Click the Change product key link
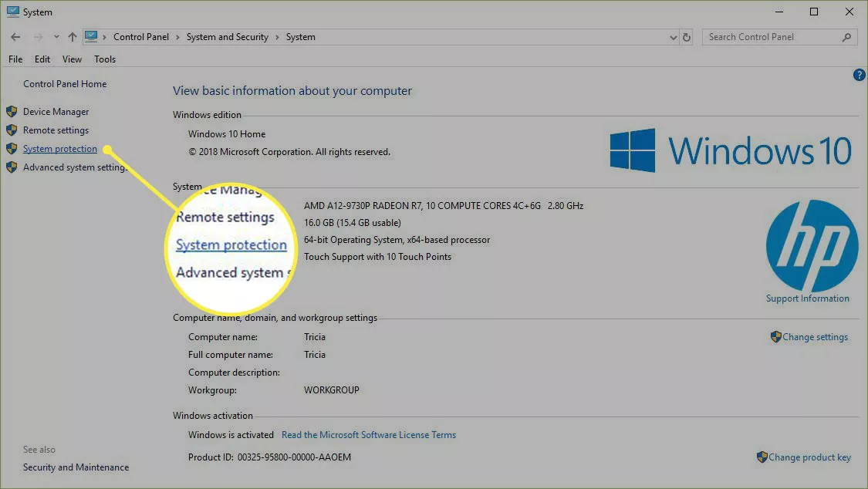 point(810,457)
